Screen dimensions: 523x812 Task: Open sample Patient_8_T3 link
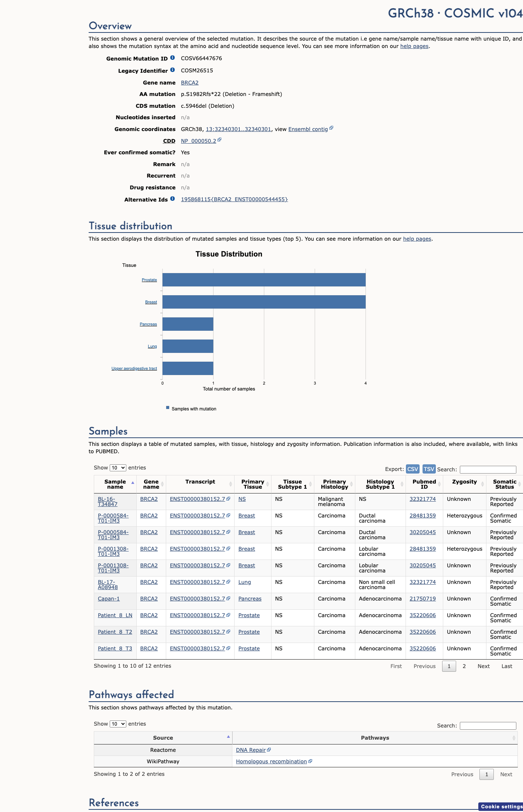(115, 648)
